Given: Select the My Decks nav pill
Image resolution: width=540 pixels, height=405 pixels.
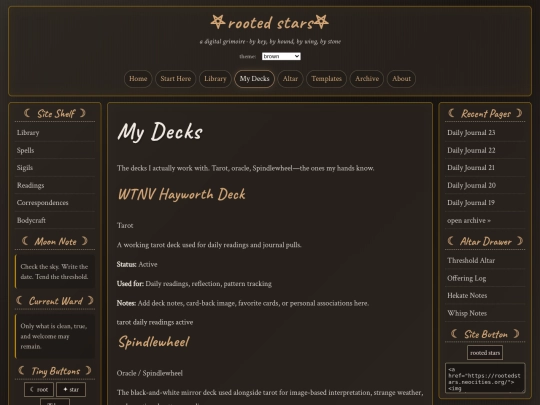Looking at the screenshot, I should [255, 79].
